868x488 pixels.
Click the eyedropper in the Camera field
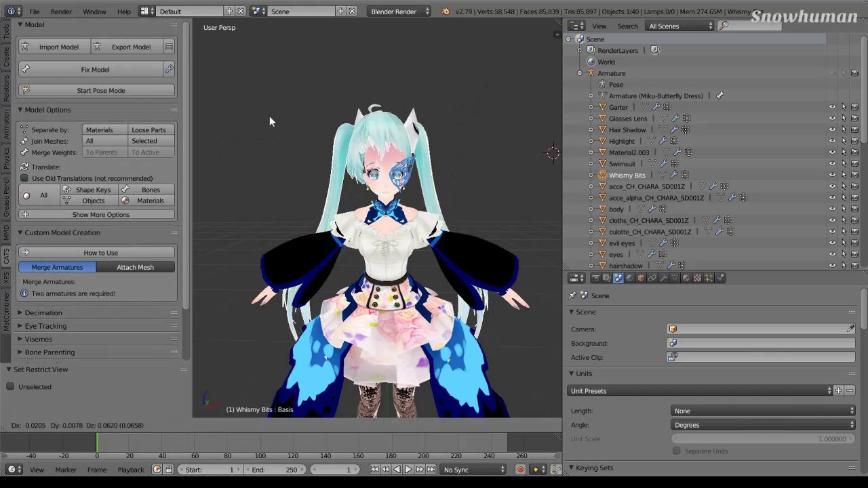click(850, 329)
